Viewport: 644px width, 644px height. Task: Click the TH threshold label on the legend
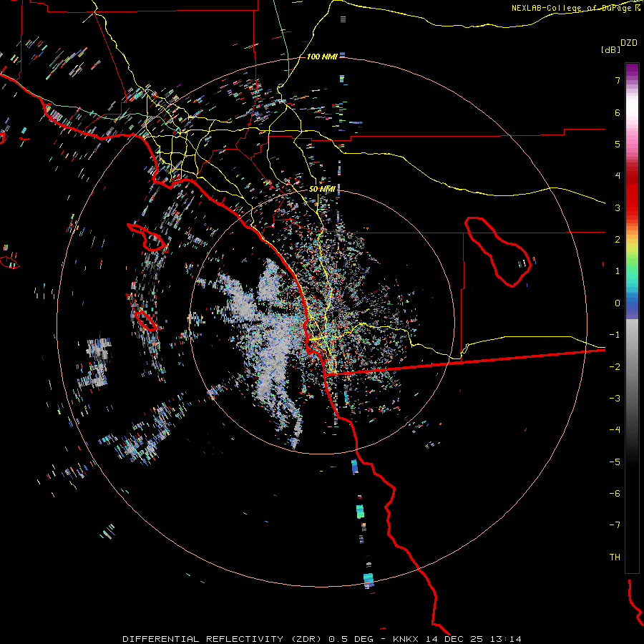pyautogui.click(x=615, y=557)
